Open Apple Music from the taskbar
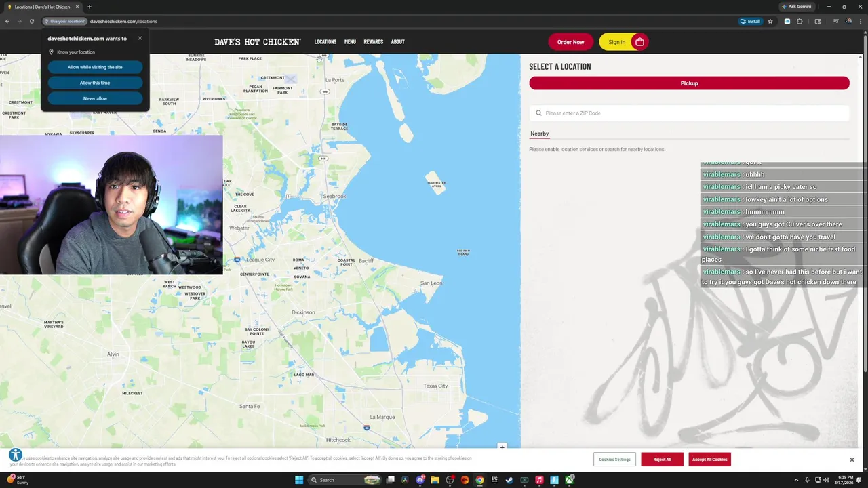 coord(539,480)
